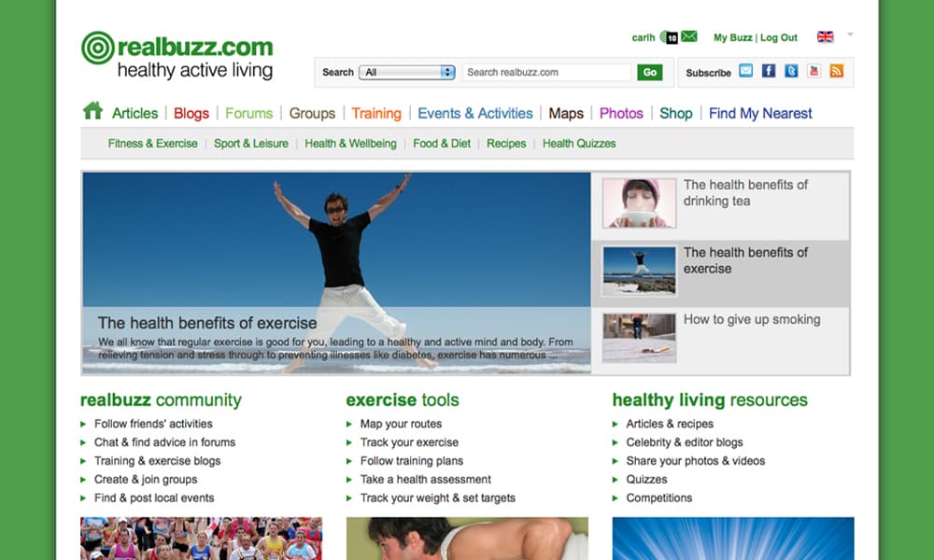Click the carlh username link

coord(644,37)
